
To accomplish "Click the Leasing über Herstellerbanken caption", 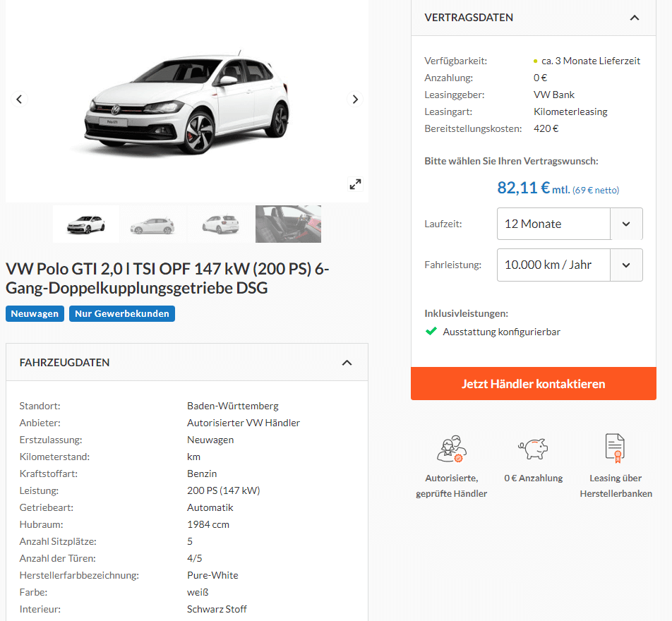I will (616, 486).
